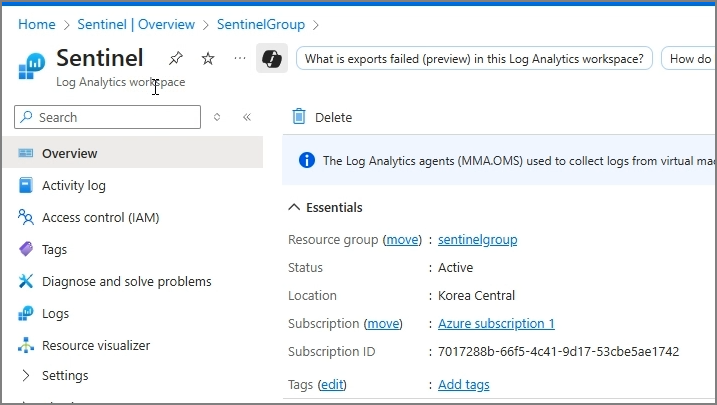Click the search magnifier icon
This screenshot has width=717, height=405.
point(27,117)
